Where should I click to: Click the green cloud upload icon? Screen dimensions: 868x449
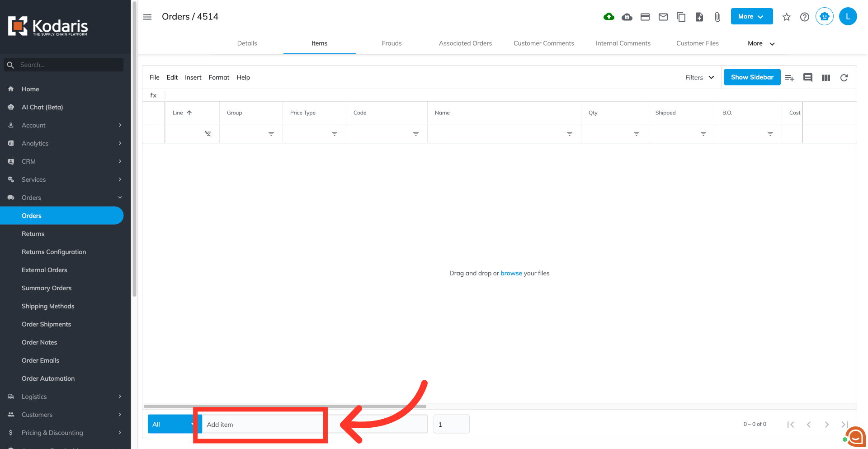tap(609, 17)
